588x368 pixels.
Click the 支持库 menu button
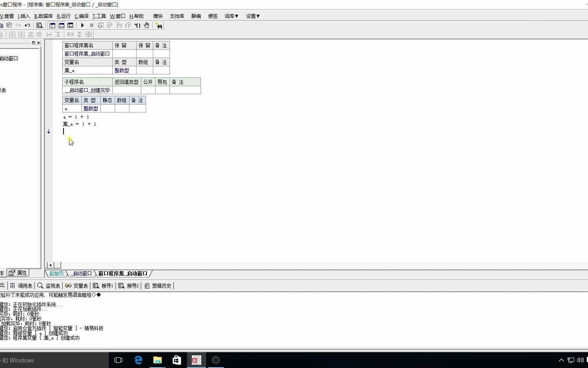pyautogui.click(x=177, y=16)
